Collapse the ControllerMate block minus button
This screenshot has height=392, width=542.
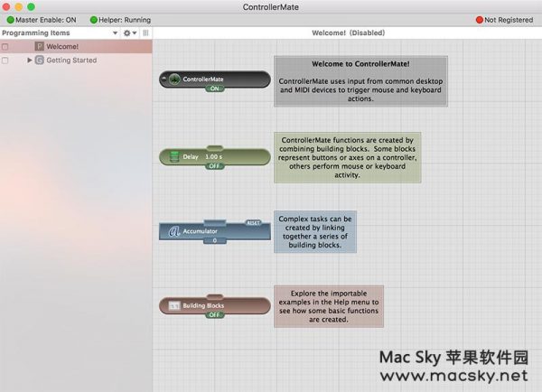164,79
